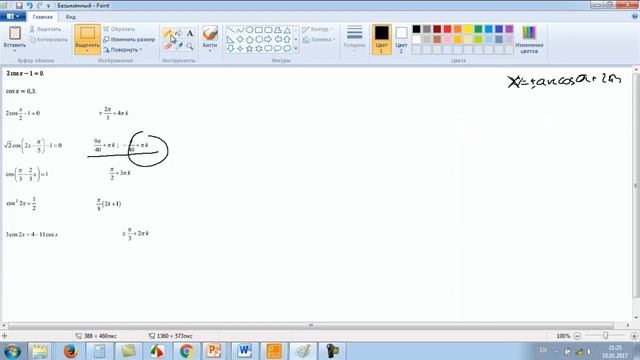Select the Line shape
The image size is (640, 360).
tap(231, 30)
